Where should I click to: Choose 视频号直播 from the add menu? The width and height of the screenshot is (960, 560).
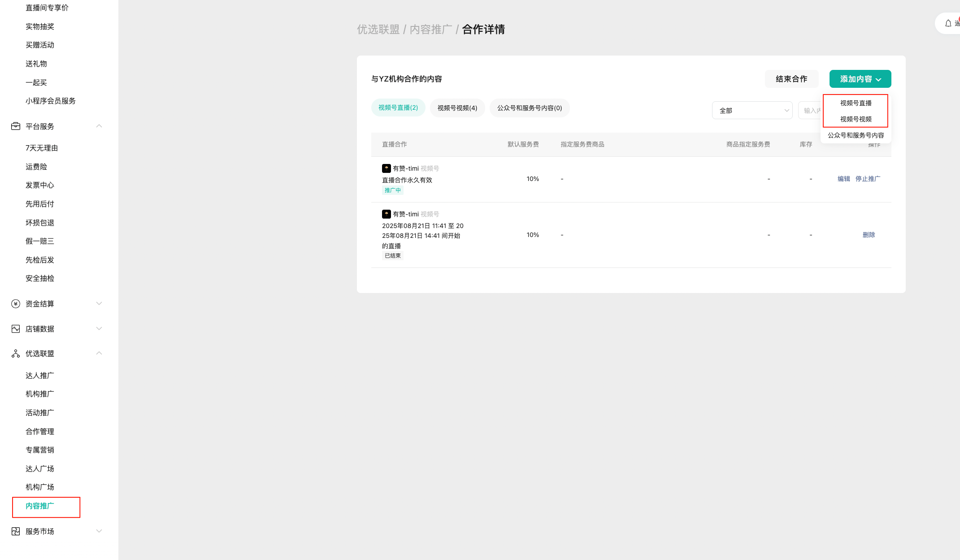(855, 103)
